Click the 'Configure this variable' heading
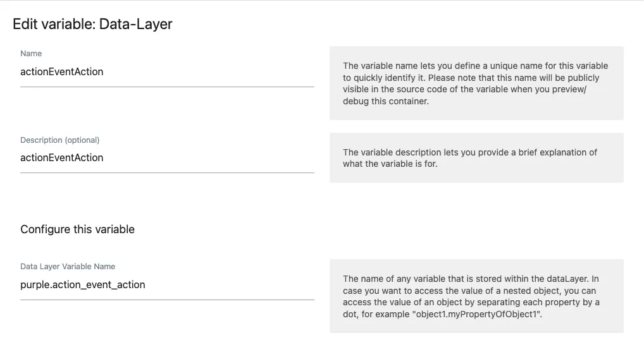This screenshot has height=340, width=644. pyautogui.click(x=78, y=229)
